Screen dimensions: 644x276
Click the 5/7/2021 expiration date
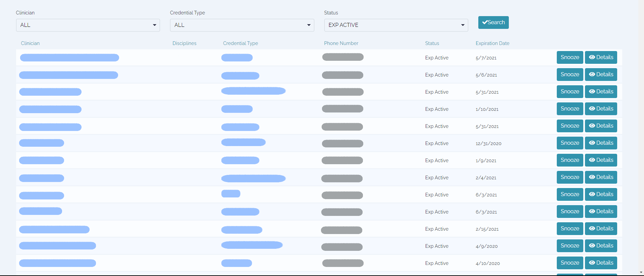486,58
